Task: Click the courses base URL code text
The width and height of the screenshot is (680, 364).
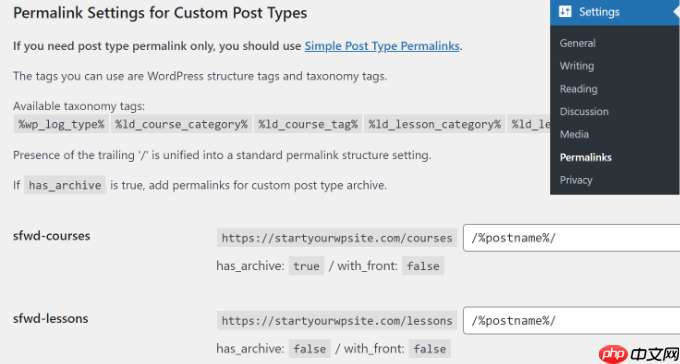Action: [337, 238]
